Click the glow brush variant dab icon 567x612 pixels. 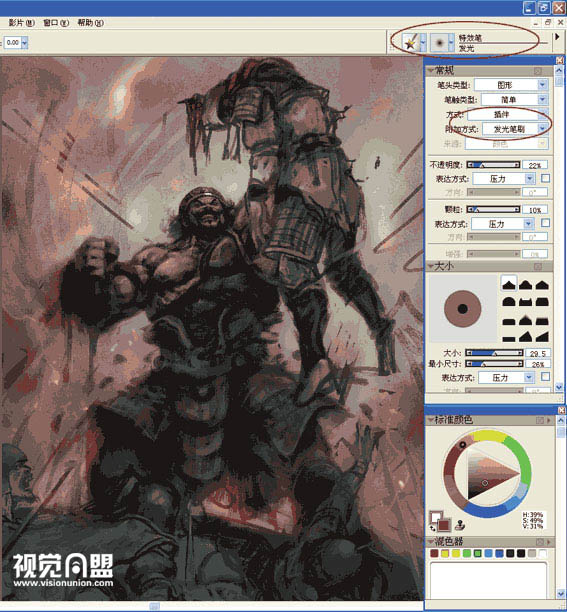click(x=439, y=42)
